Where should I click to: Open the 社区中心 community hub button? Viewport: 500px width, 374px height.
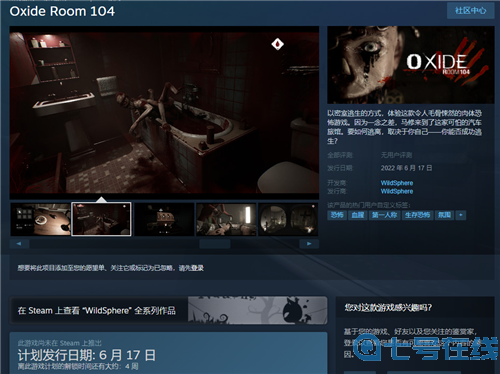point(470,11)
